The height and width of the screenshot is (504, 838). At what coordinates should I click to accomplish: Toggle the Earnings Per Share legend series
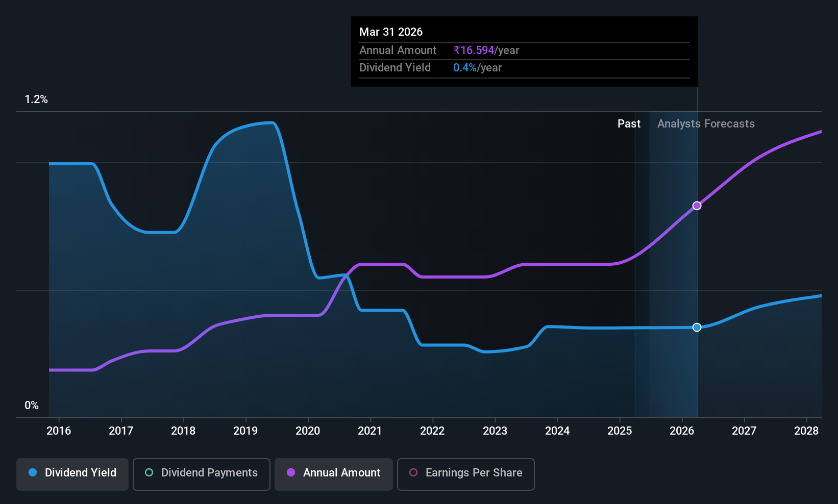(466, 474)
